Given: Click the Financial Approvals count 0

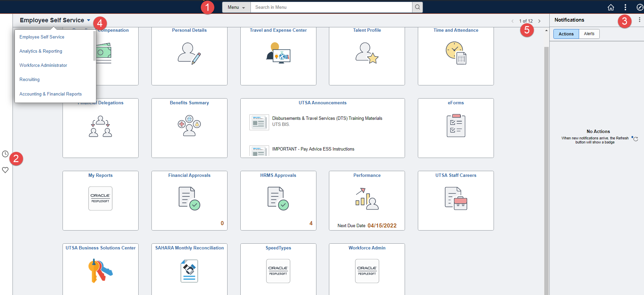Looking at the screenshot, I should coord(222,223).
